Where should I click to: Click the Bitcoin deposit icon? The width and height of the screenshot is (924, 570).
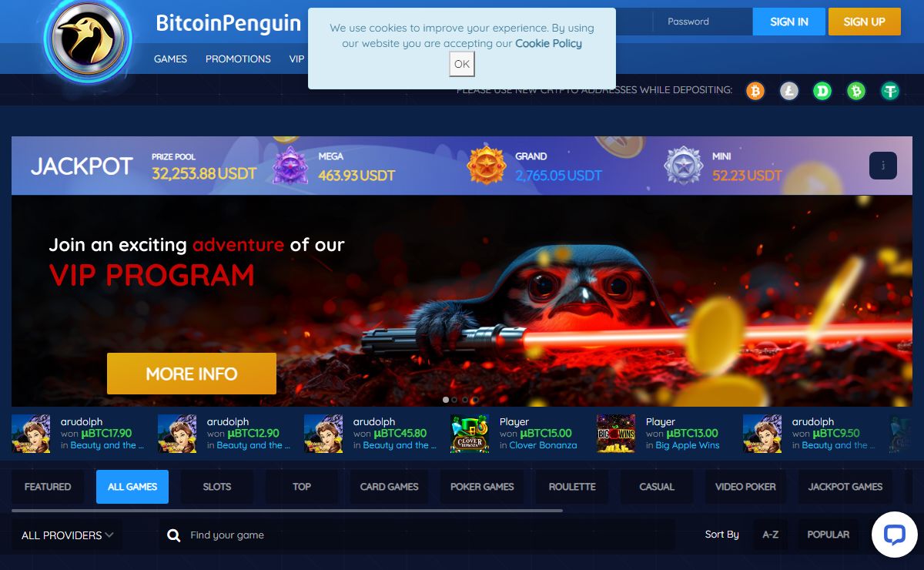tap(755, 92)
